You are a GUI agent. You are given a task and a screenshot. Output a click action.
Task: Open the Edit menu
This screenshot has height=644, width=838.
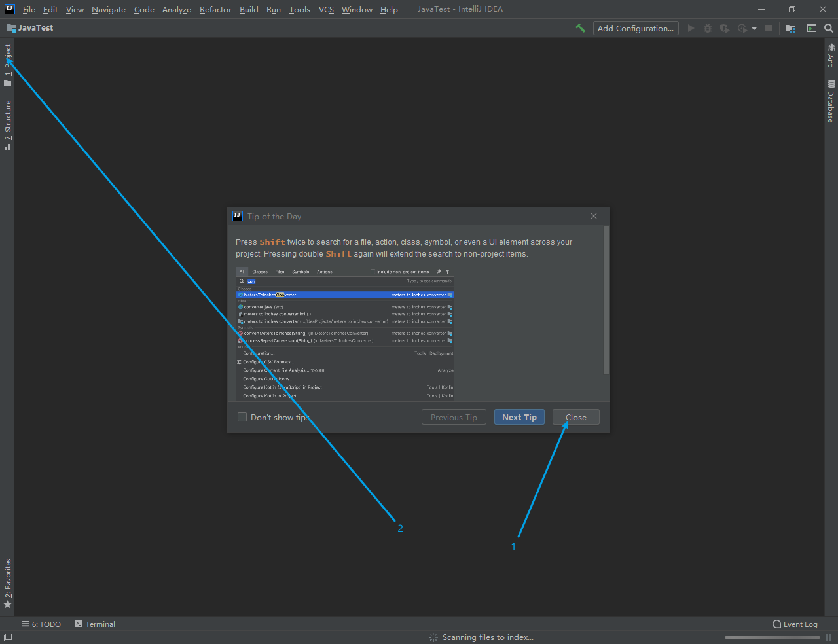click(x=50, y=10)
